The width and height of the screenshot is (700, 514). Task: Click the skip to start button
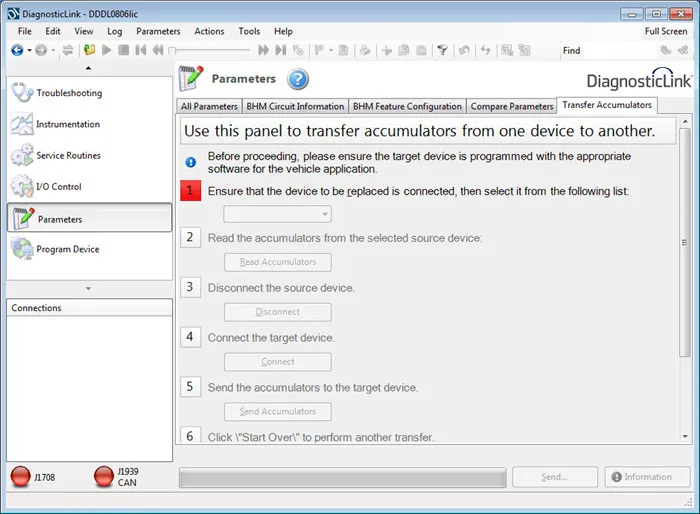click(141, 50)
